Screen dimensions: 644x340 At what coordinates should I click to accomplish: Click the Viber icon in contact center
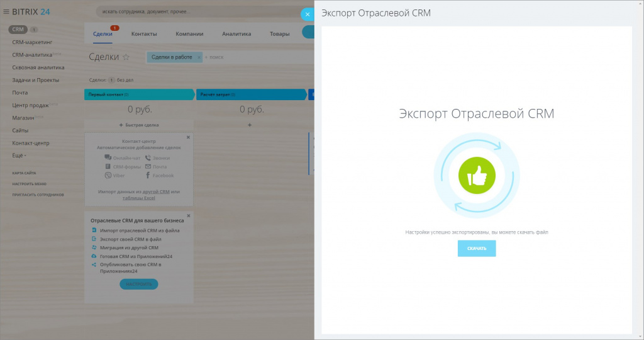108,175
